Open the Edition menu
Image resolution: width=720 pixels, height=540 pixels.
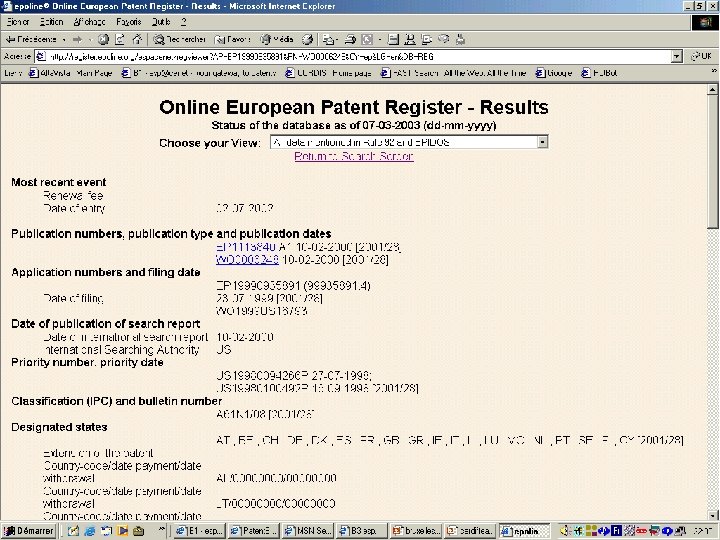(x=51, y=22)
